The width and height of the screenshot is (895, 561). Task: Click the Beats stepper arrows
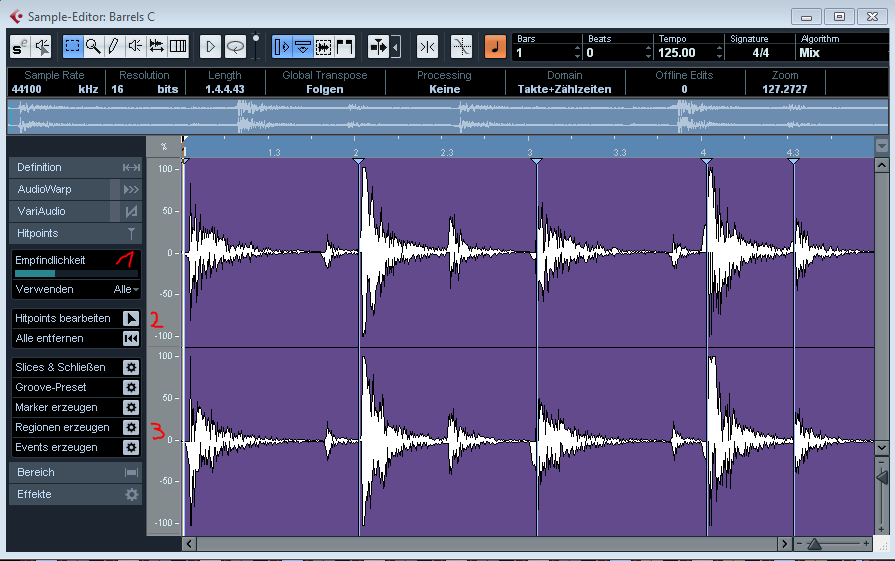click(648, 53)
